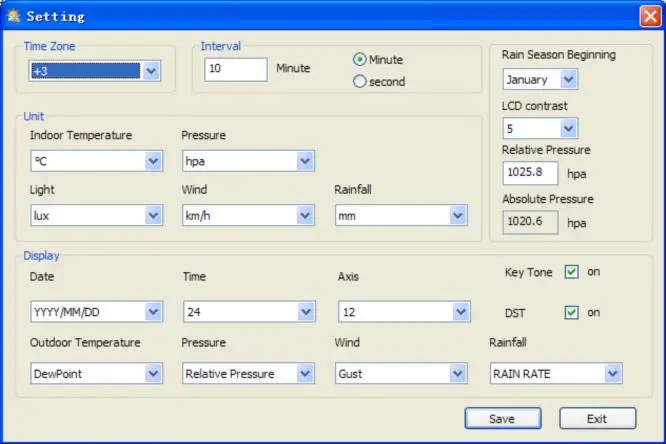Select the second interval radio button
666x444 pixels.
coord(359,81)
